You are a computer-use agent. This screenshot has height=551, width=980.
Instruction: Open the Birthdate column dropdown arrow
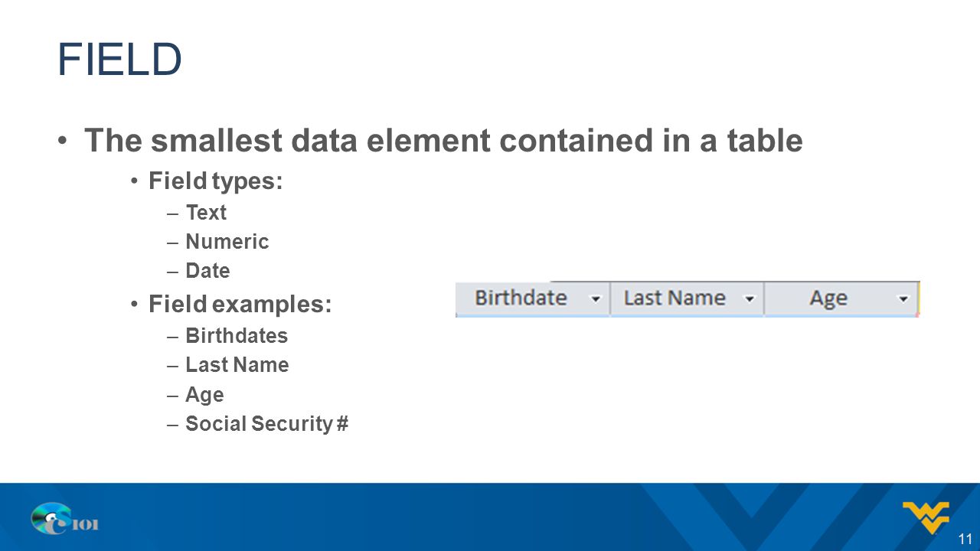(x=596, y=299)
